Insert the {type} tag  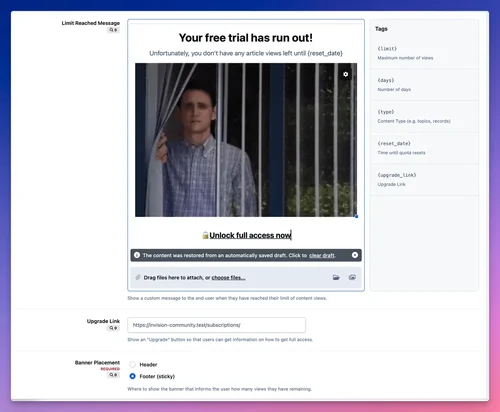386,112
